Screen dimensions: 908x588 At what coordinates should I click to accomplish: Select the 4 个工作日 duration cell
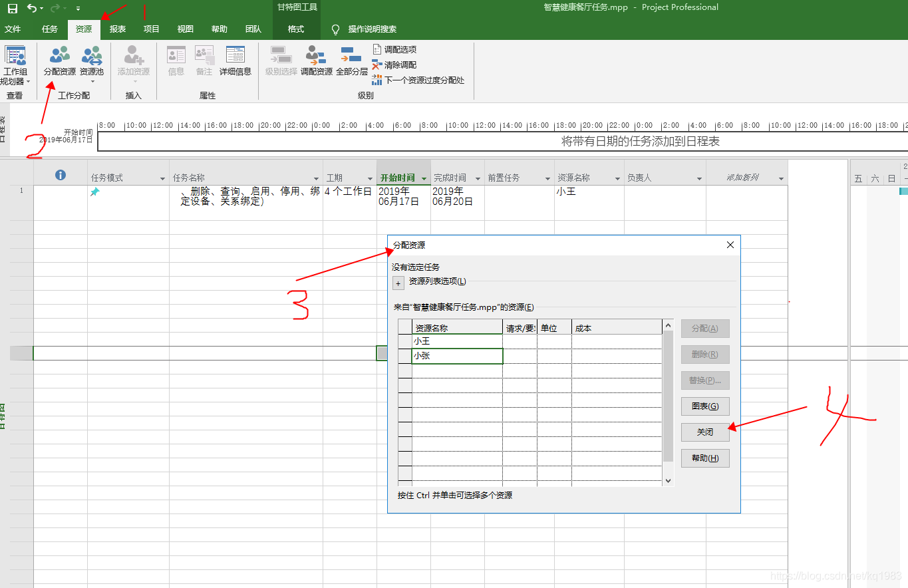[x=350, y=202]
